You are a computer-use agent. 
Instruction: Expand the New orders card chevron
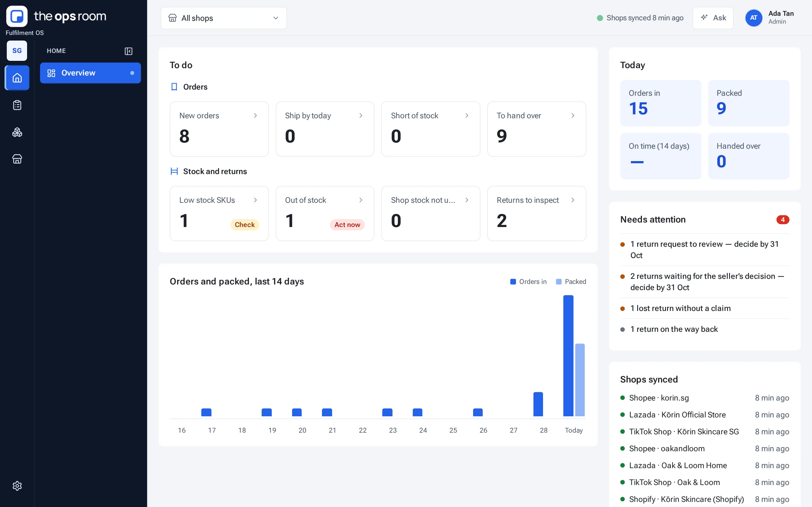(255, 115)
